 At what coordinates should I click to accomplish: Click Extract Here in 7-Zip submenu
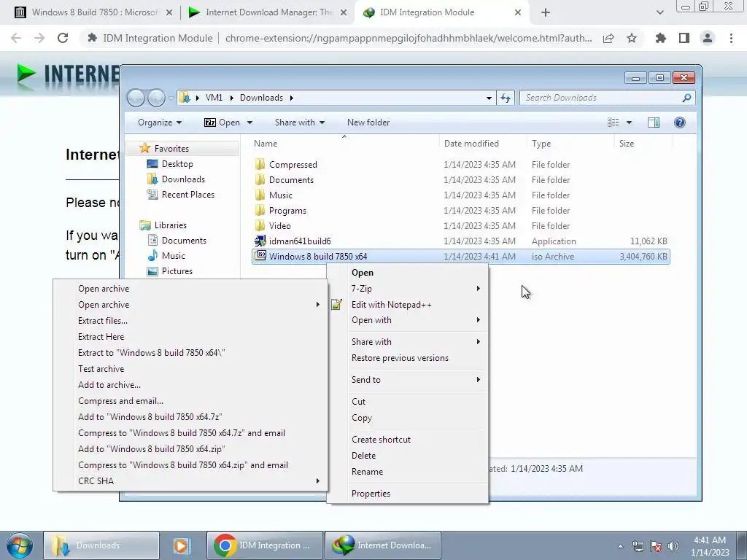point(190,337)
